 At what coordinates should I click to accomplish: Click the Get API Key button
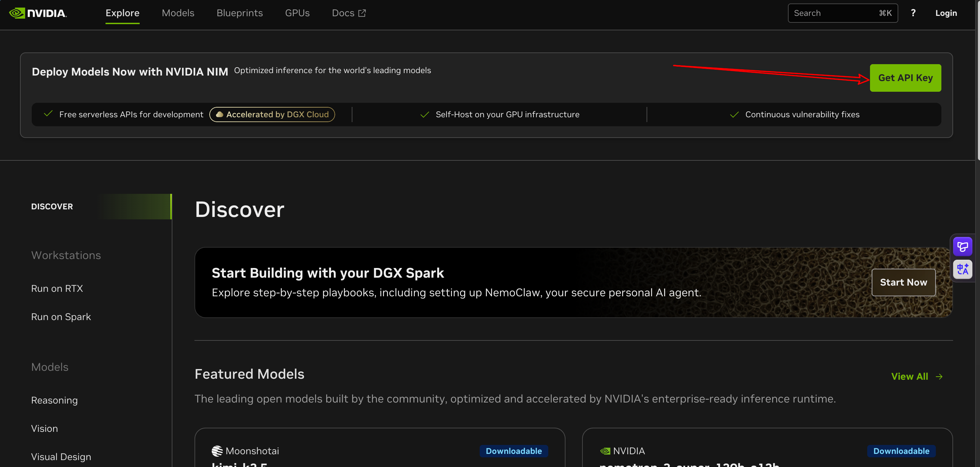(906, 78)
